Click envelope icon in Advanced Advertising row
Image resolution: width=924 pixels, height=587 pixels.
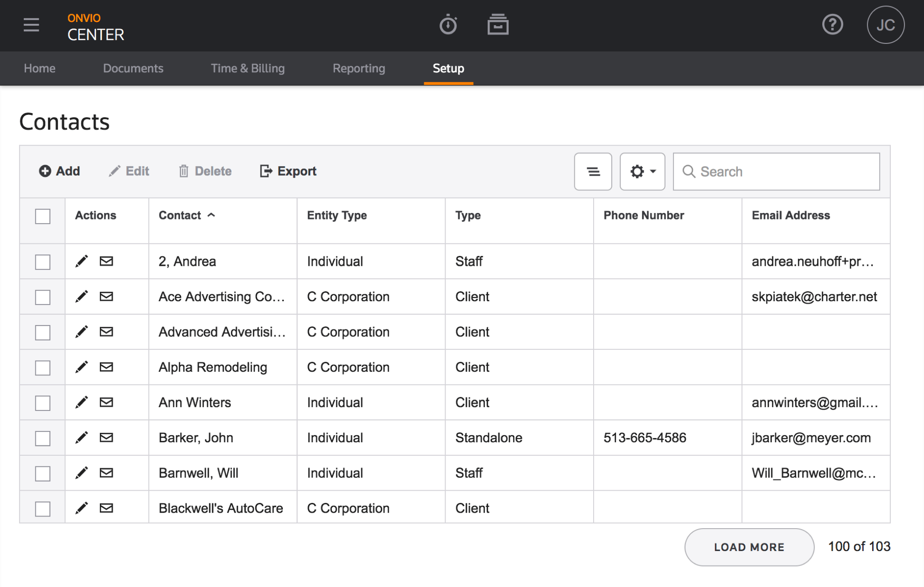pyautogui.click(x=106, y=332)
